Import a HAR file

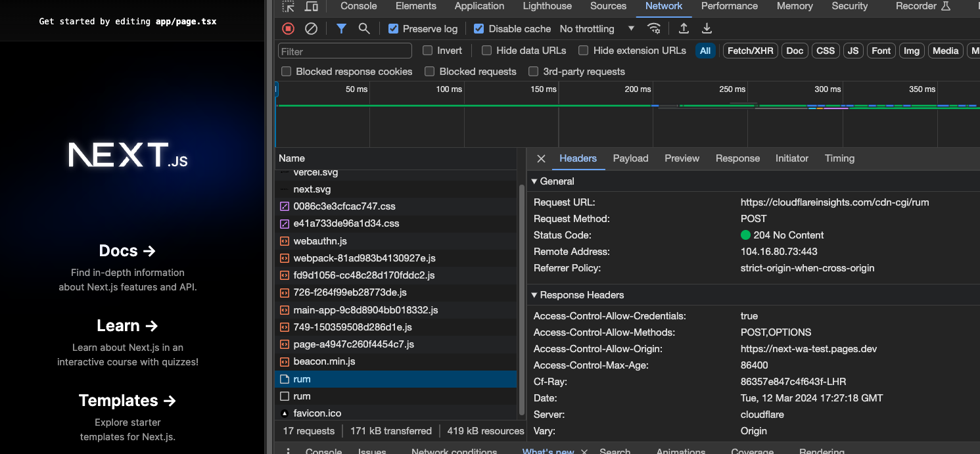(683, 28)
